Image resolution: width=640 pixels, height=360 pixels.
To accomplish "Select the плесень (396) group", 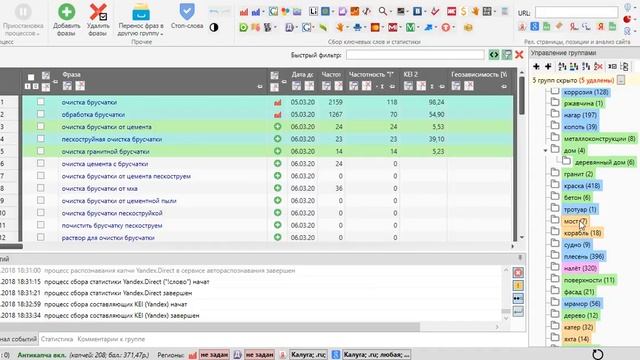I will 584,256.
